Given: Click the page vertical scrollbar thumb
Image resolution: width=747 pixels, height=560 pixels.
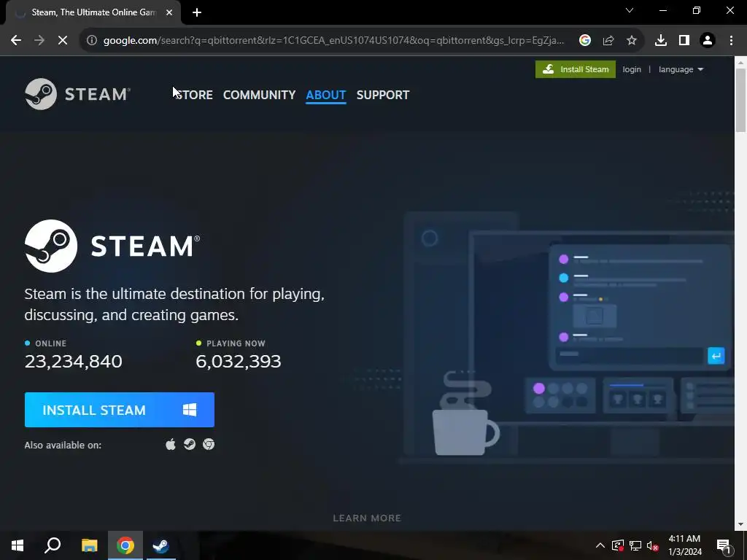Looking at the screenshot, I should (x=741, y=100).
